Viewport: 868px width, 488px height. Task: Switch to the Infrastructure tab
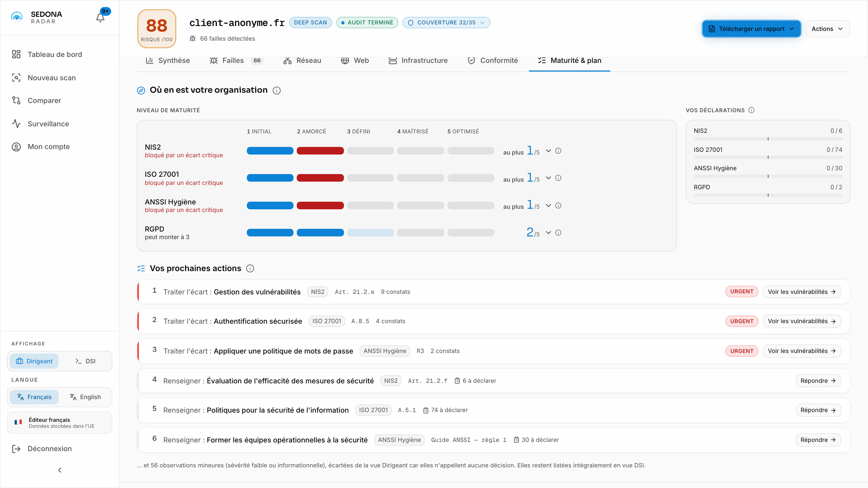coord(418,61)
